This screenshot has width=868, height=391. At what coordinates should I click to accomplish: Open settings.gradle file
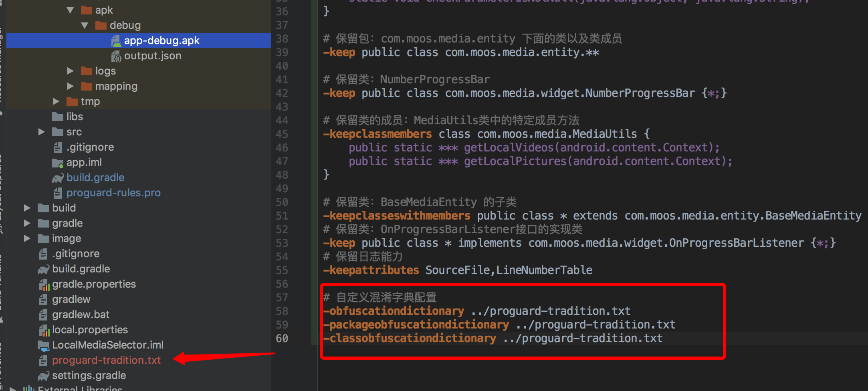click(89, 375)
